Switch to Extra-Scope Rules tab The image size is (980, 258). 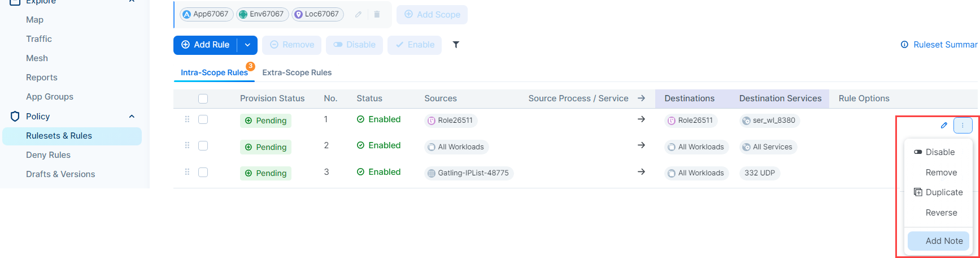(297, 72)
